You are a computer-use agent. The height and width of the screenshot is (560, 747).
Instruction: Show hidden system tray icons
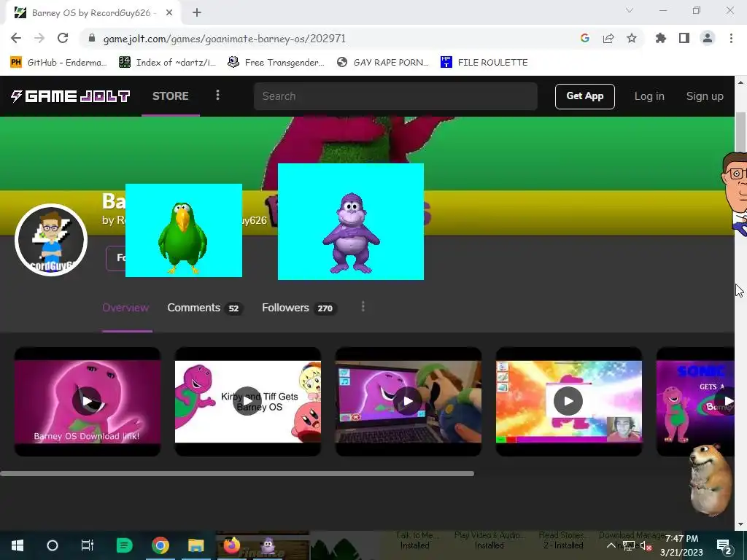[611, 545]
